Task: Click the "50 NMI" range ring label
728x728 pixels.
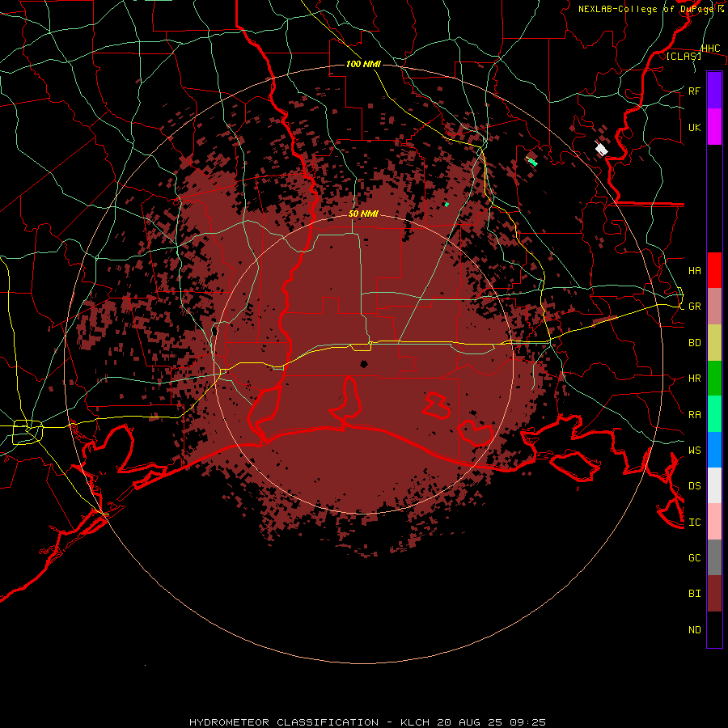Action: point(363,214)
